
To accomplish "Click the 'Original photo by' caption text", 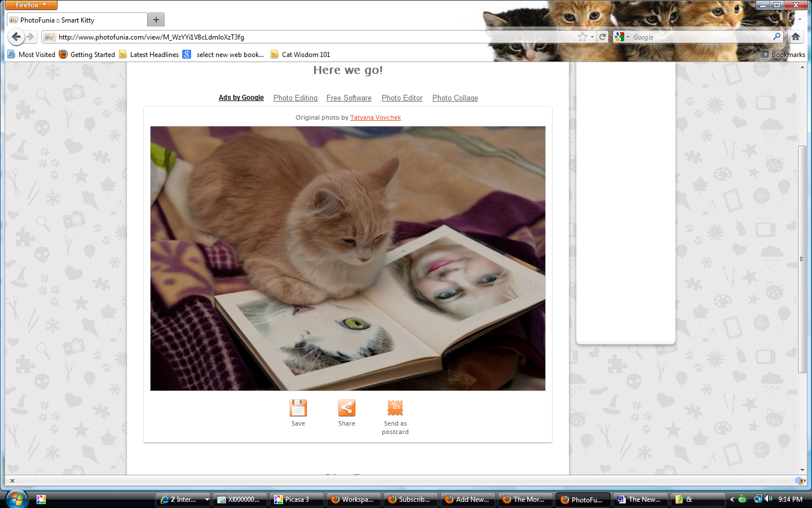I will click(322, 117).
